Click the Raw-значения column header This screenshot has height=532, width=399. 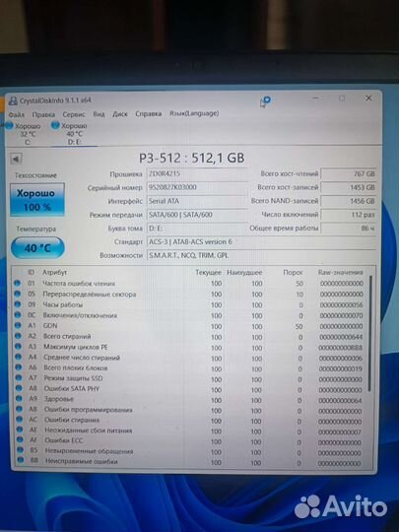(340, 273)
